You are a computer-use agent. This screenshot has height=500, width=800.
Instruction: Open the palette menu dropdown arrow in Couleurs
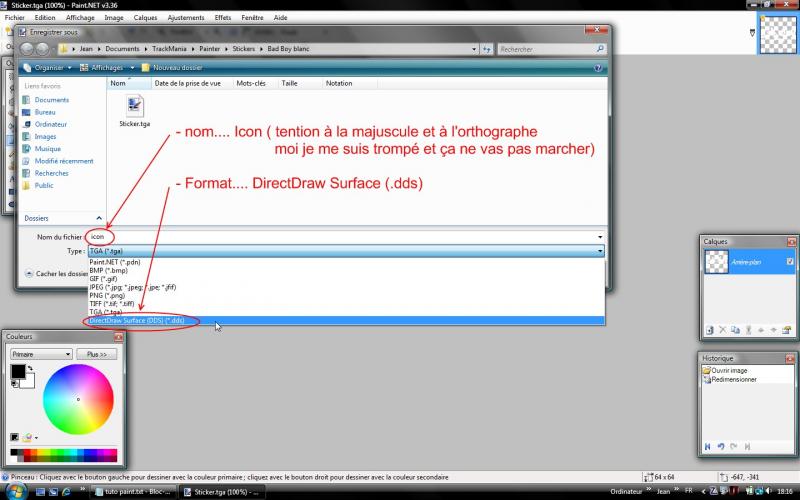point(36,438)
